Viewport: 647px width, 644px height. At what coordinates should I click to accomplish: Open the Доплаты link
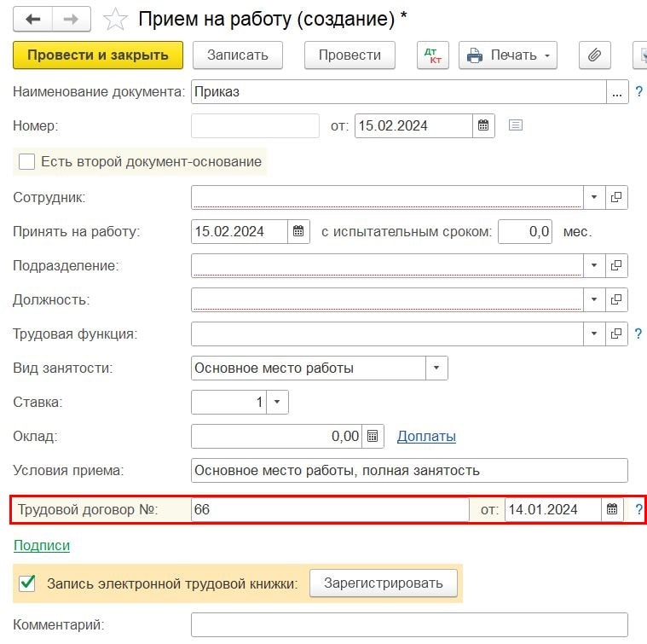pos(426,436)
